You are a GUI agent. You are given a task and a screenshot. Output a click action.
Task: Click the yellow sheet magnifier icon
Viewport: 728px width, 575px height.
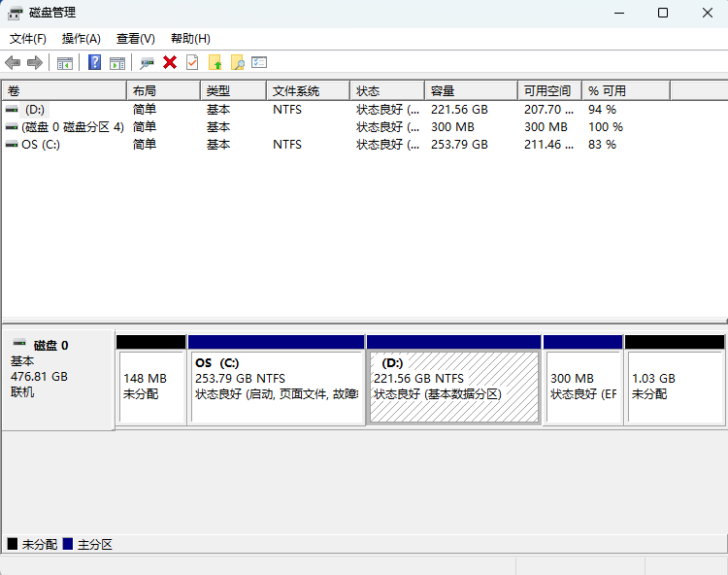[x=237, y=62]
